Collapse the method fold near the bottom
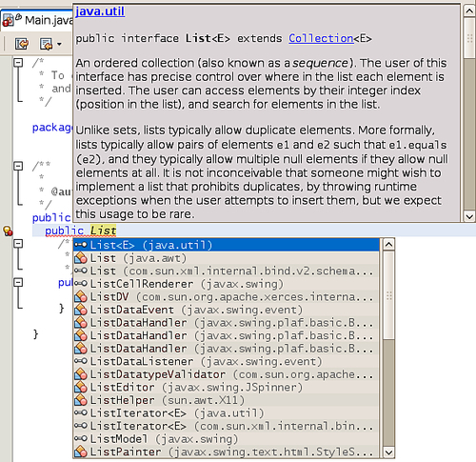This screenshot has height=462, width=476. point(19,283)
